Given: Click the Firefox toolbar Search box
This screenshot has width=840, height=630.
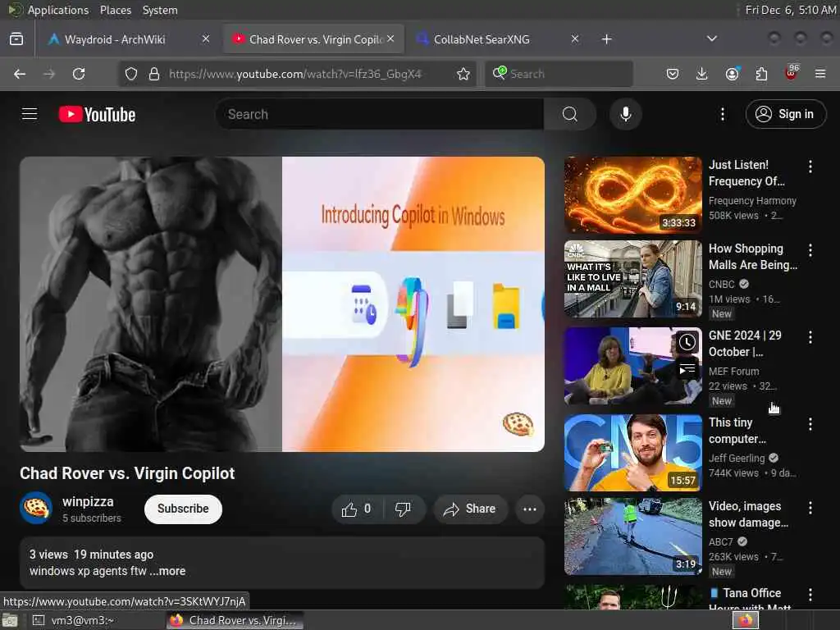Looking at the screenshot, I should [x=559, y=74].
